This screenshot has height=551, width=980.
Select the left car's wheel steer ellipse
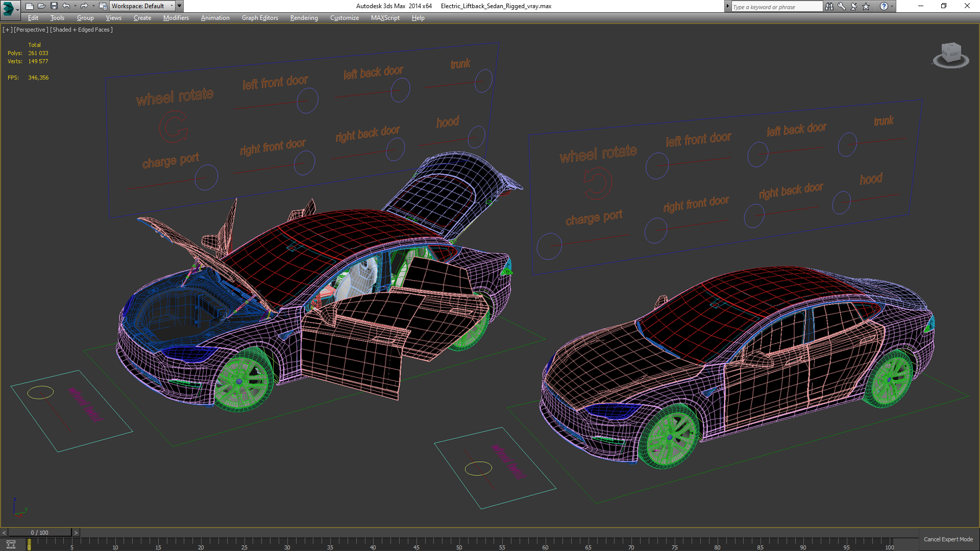point(40,392)
